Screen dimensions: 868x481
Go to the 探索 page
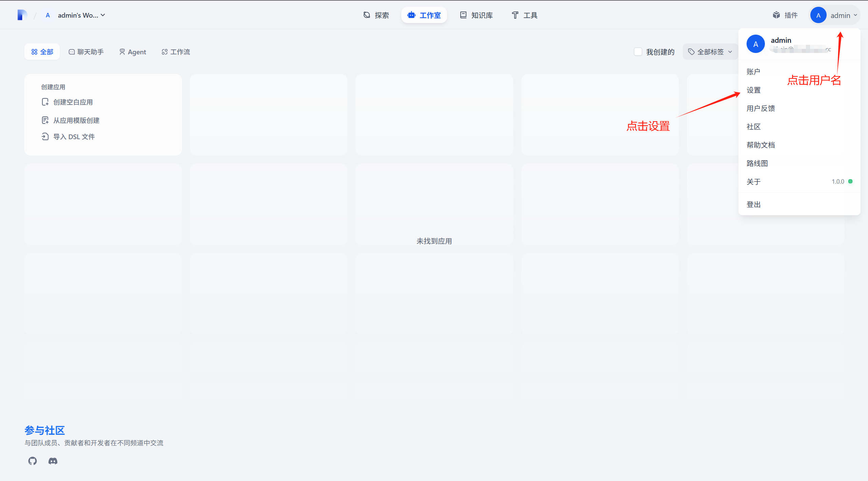pyautogui.click(x=376, y=15)
